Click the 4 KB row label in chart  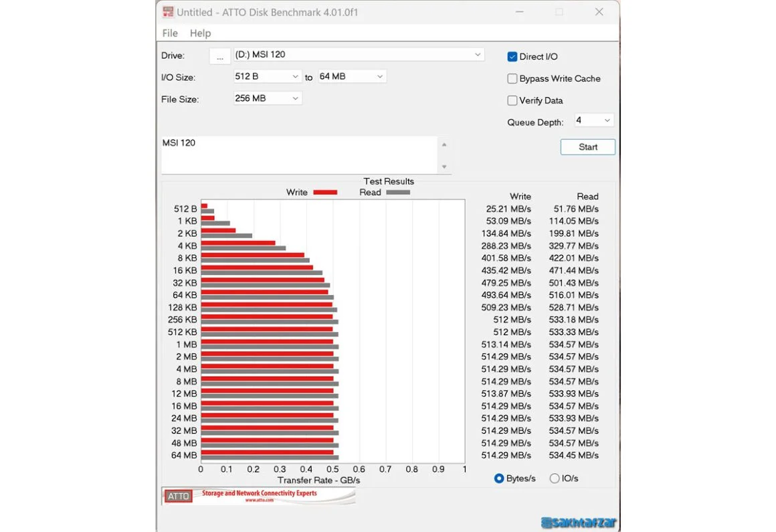187,246
